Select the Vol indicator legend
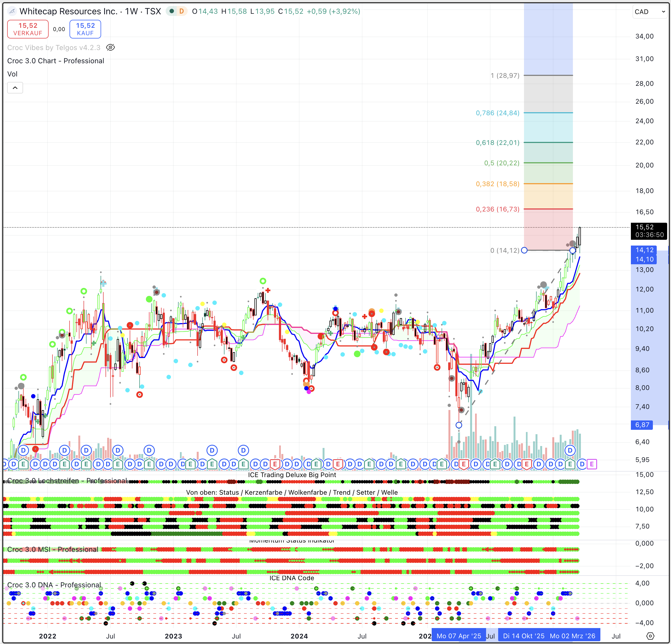 point(12,74)
